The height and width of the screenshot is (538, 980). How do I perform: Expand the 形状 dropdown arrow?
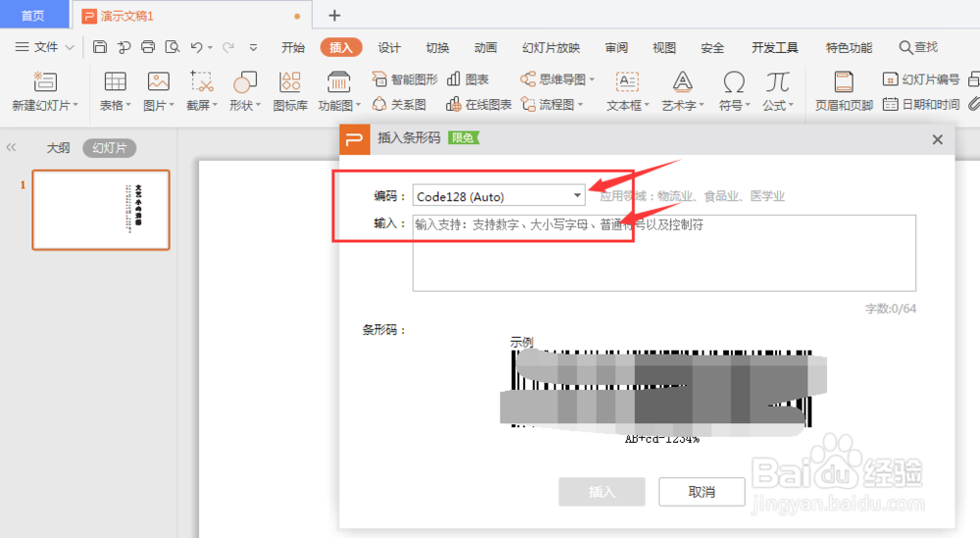pyautogui.click(x=258, y=105)
